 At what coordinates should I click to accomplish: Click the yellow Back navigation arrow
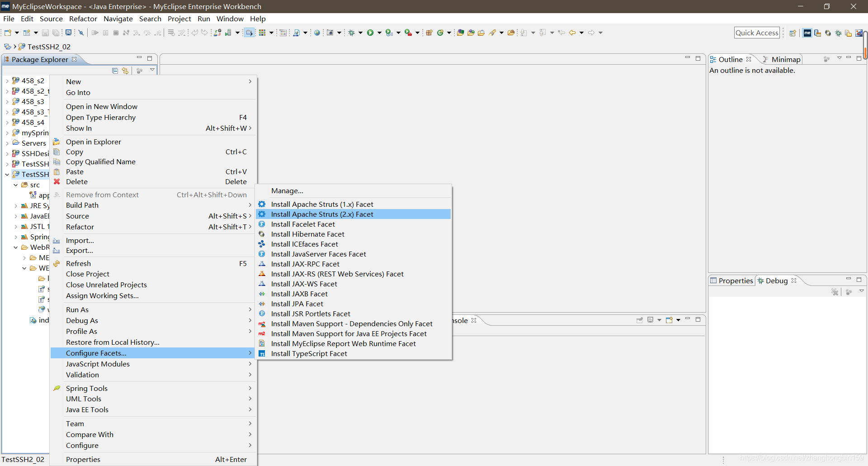tap(572, 33)
